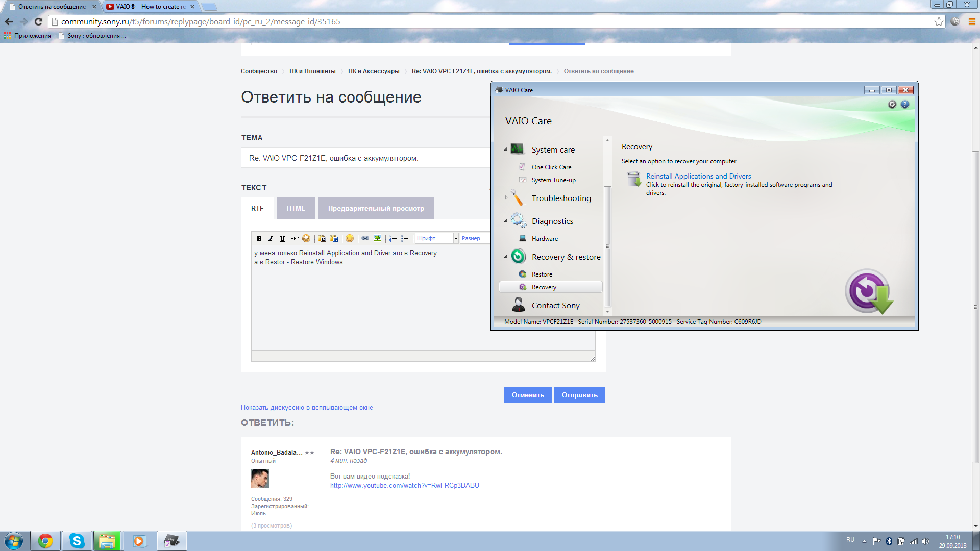Reload the page in Chrome

click(x=38, y=21)
